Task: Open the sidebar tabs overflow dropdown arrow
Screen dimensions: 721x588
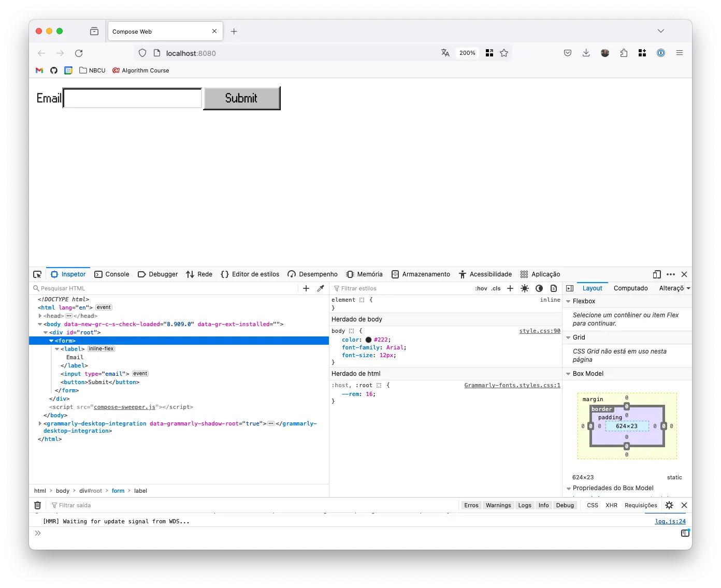Action: (688, 288)
